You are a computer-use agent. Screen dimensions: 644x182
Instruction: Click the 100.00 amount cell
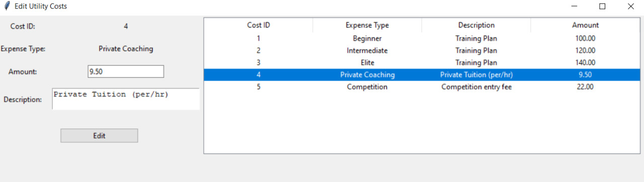(x=585, y=38)
